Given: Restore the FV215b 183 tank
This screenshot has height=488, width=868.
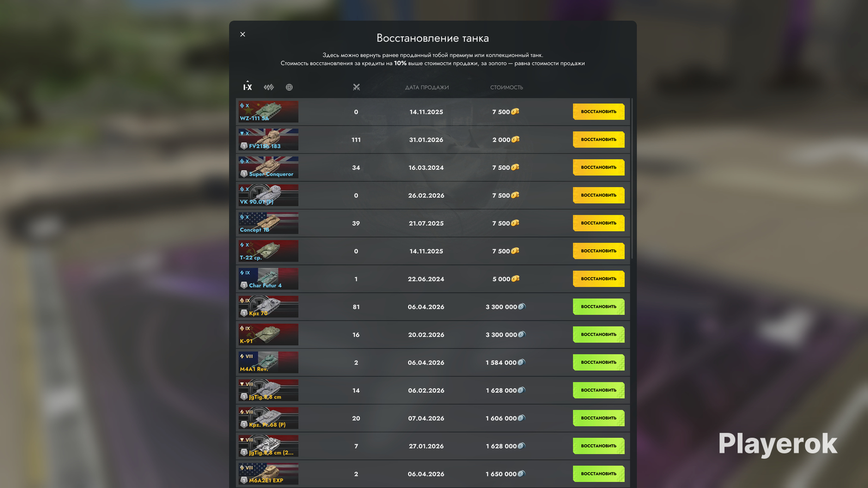Looking at the screenshot, I should [599, 140].
